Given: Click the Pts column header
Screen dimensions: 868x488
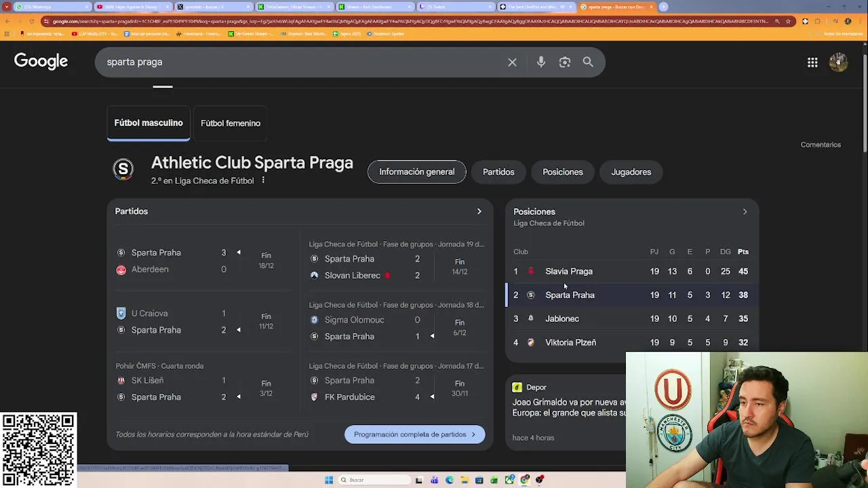Looking at the screenshot, I should click(743, 251).
